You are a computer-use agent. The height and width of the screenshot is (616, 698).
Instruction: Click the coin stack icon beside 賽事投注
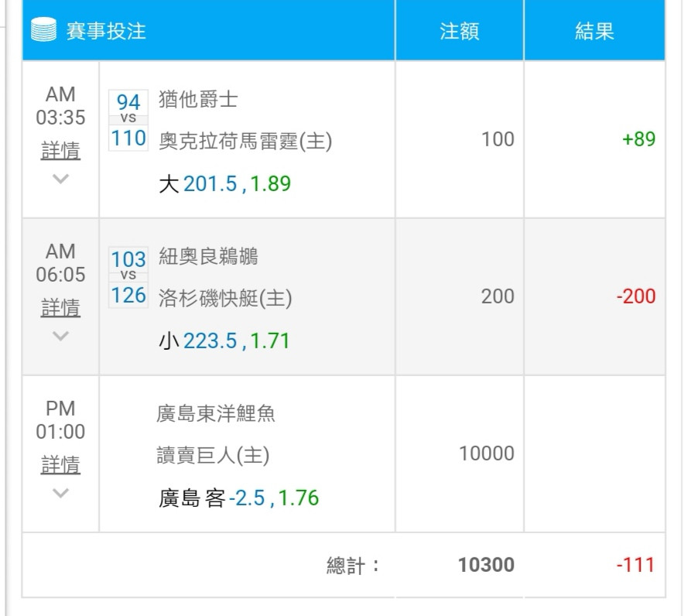43,29
